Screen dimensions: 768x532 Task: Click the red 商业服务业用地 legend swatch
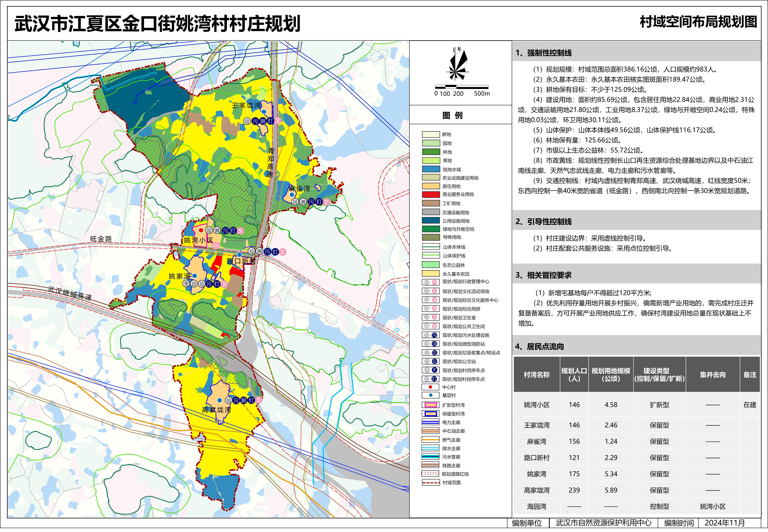point(431,194)
